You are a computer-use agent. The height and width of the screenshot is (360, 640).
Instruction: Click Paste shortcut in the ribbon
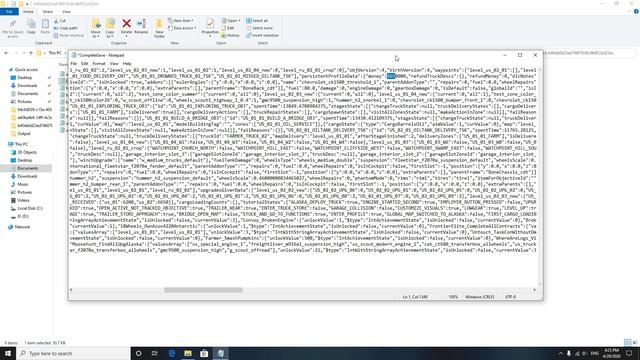[69, 36]
